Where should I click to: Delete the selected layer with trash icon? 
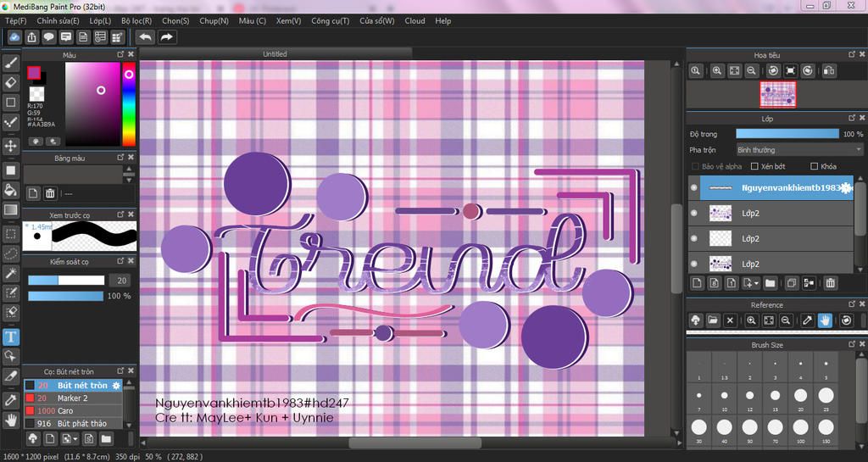click(831, 283)
